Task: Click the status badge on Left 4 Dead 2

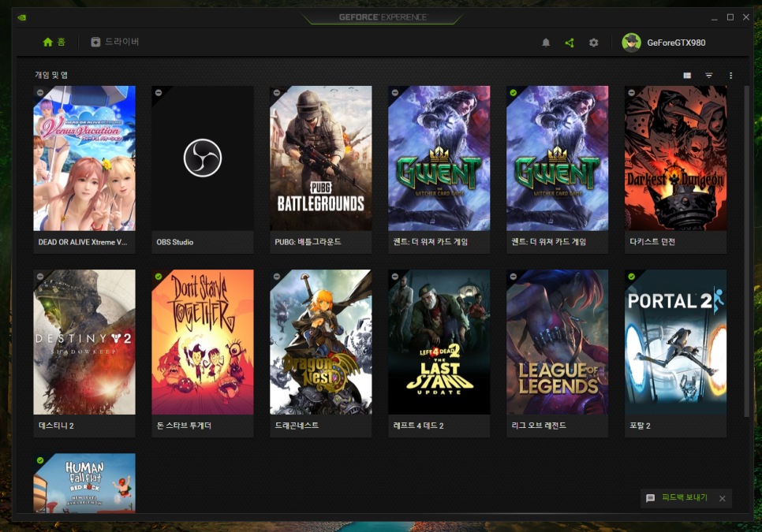Action: click(394, 276)
